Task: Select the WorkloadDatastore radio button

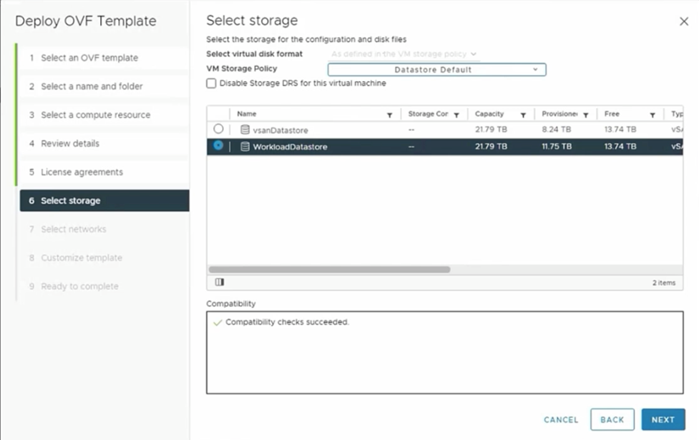Action: point(219,146)
